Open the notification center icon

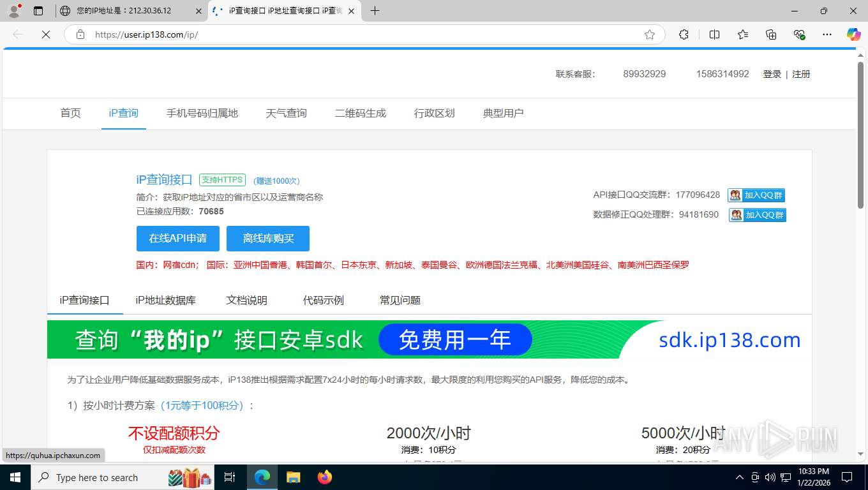click(x=847, y=477)
